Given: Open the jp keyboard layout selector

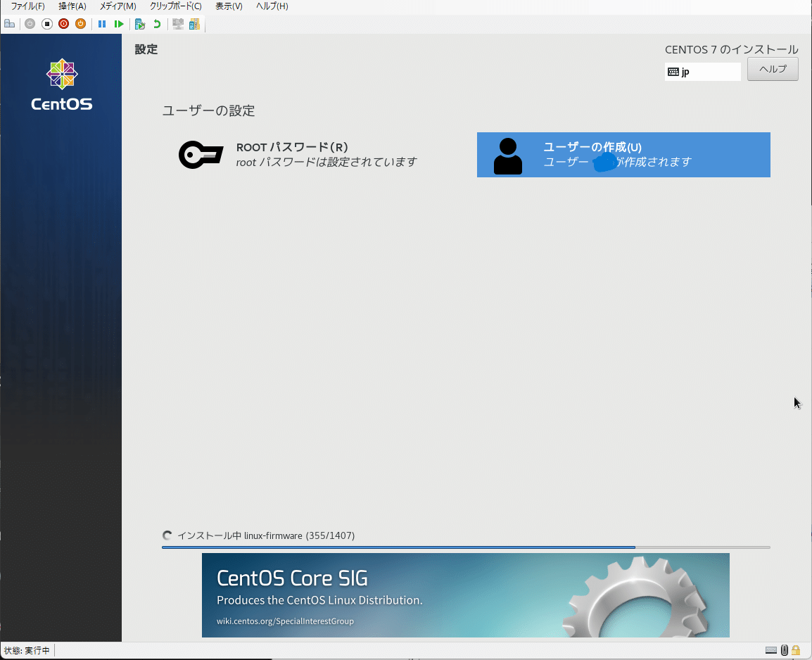Looking at the screenshot, I should (x=702, y=71).
